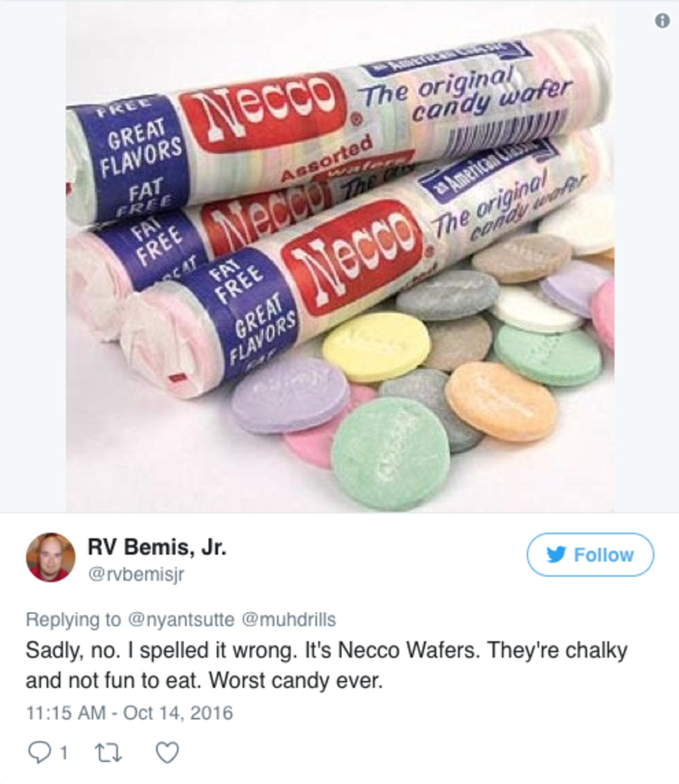Open the RV Bemis, Jr. display name
This screenshot has width=679, height=784.
coord(157,547)
